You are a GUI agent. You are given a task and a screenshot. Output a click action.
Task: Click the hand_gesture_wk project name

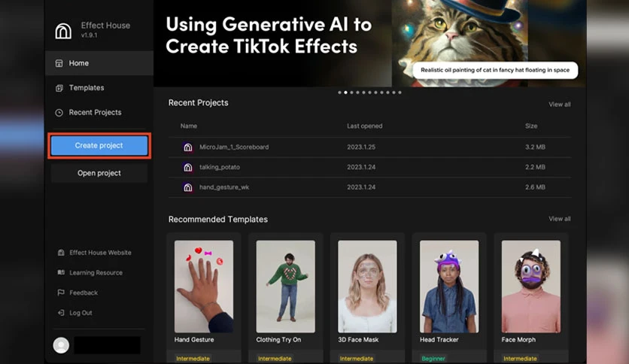point(224,187)
